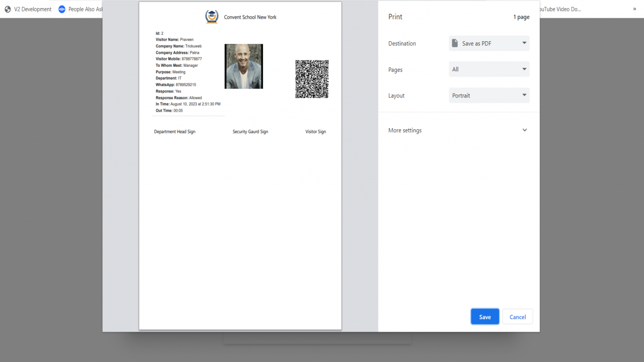
Task: Click the 'Department Head Sign' label
Action: (175, 132)
